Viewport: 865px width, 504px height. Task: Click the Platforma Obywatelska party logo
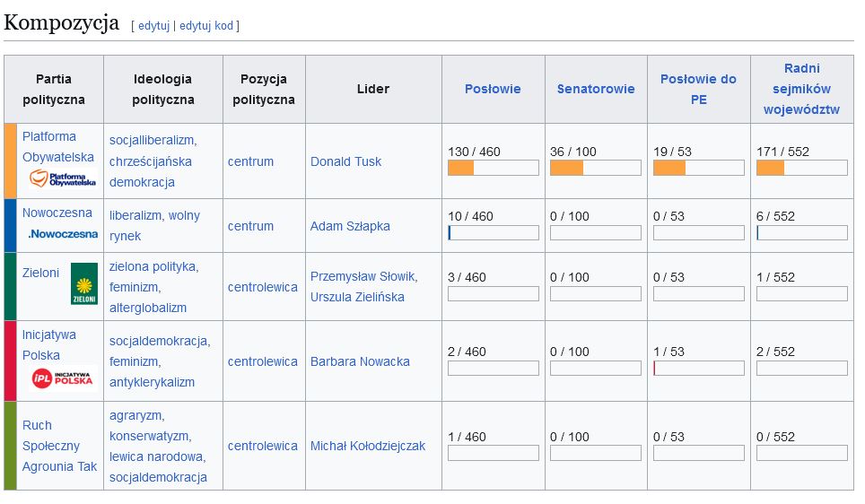point(62,178)
